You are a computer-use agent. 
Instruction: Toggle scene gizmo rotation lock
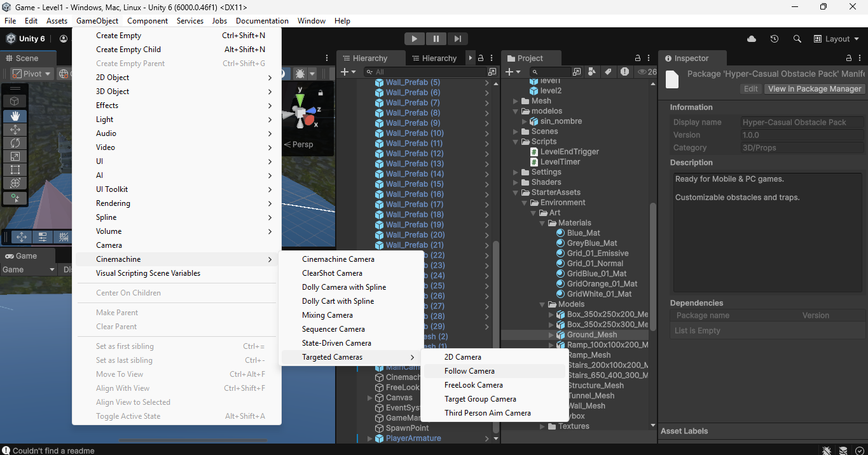tap(320, 93)
